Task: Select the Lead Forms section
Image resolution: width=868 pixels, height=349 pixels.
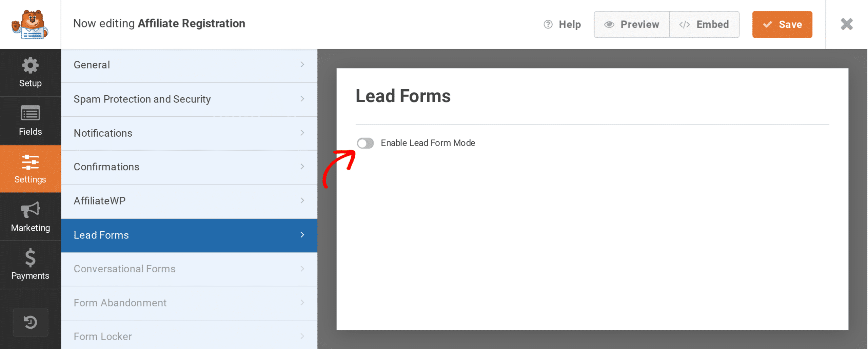Action: pos(189,235)
